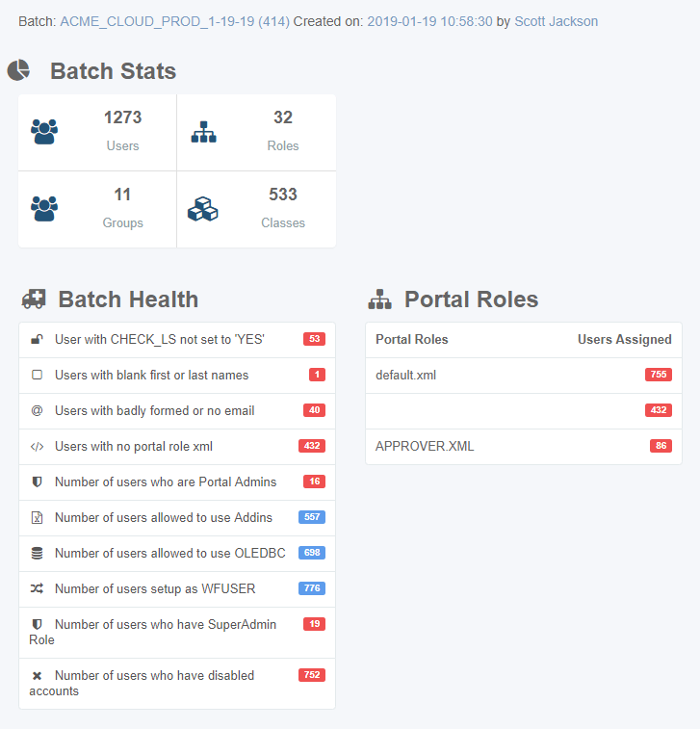The width and height of the screenshot is (700, 729).
Task: Open batch link ACME_CLOUD_PROD_1-19-19 (414)
Action: pos(175,21)
